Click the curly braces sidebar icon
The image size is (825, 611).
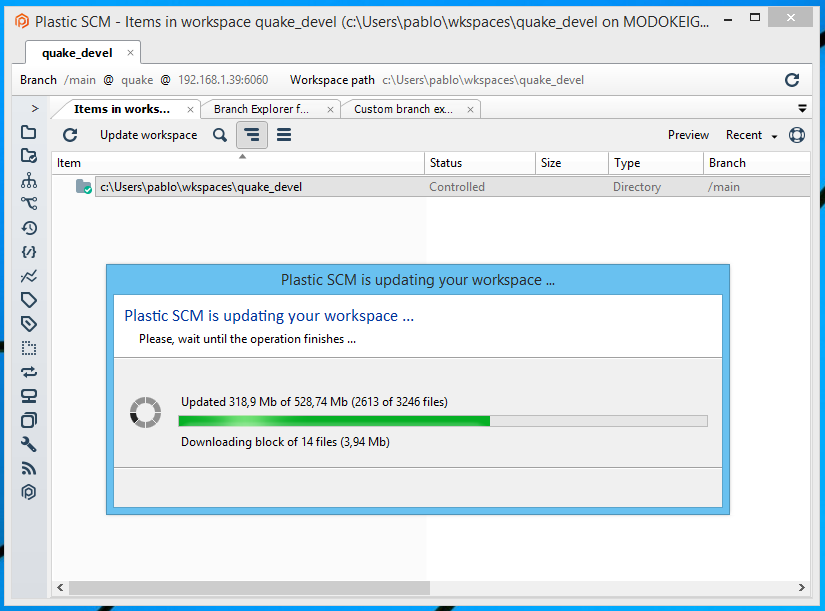coord(28,252)
